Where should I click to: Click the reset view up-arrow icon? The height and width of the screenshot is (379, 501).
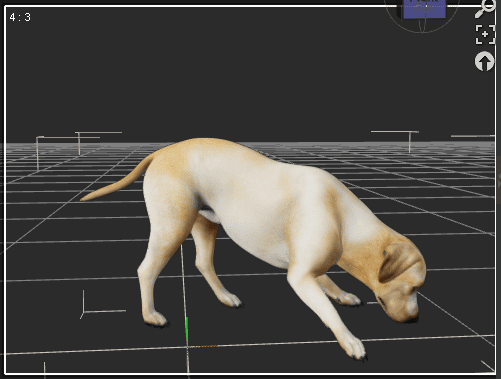click(x=484, y=61)
